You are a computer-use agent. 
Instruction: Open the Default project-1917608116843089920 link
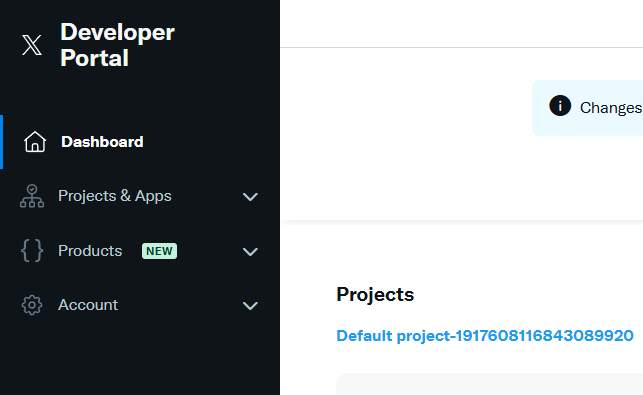[485, 336]
